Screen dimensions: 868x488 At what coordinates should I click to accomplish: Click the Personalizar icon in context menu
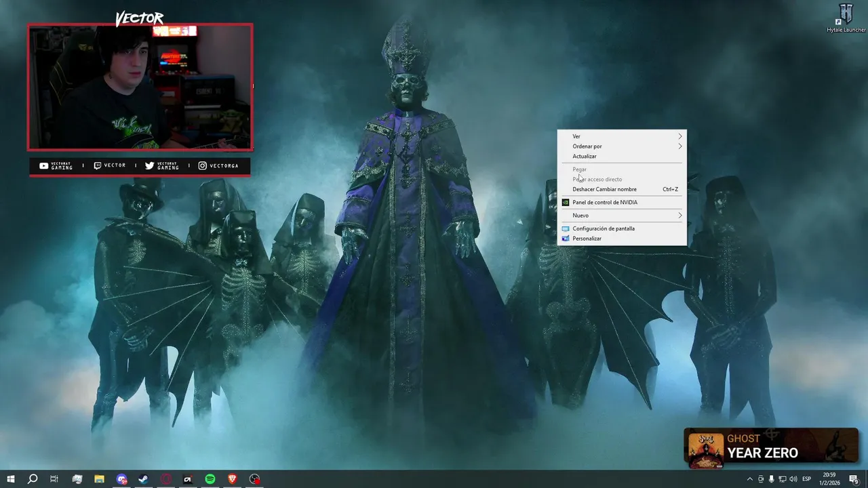pyautogui.click(x=566, y=239)
